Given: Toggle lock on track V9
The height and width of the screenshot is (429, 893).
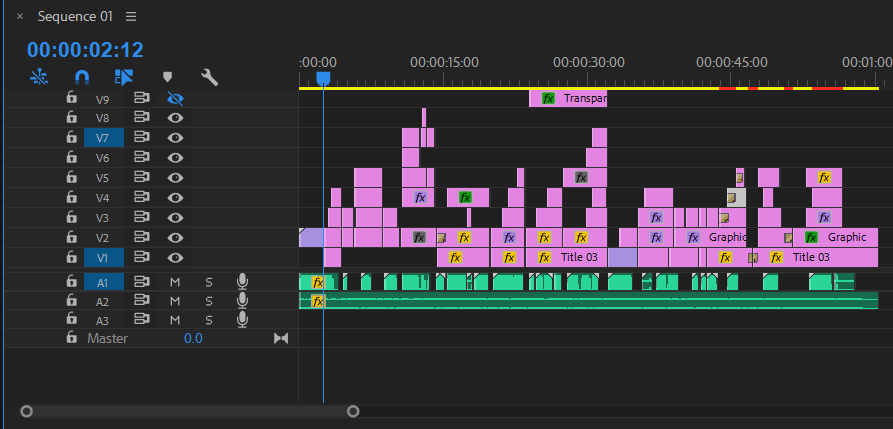Looking at the screenshot, I should coord(71,99).
